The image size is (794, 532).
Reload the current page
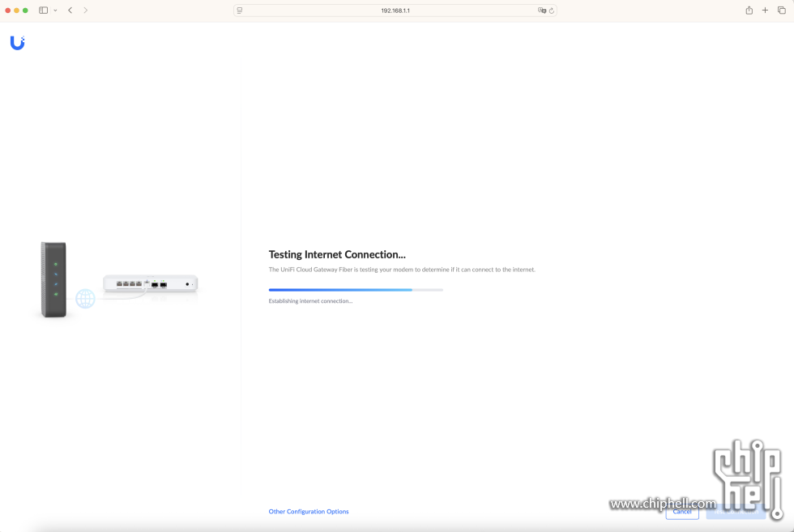(x=552, y=11)
